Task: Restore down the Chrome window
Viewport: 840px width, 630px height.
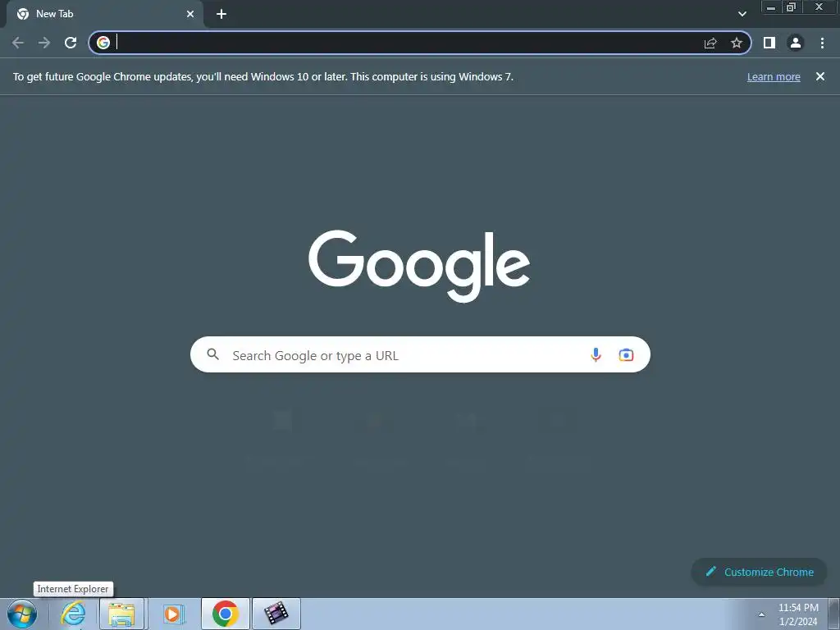Action: 792,7
